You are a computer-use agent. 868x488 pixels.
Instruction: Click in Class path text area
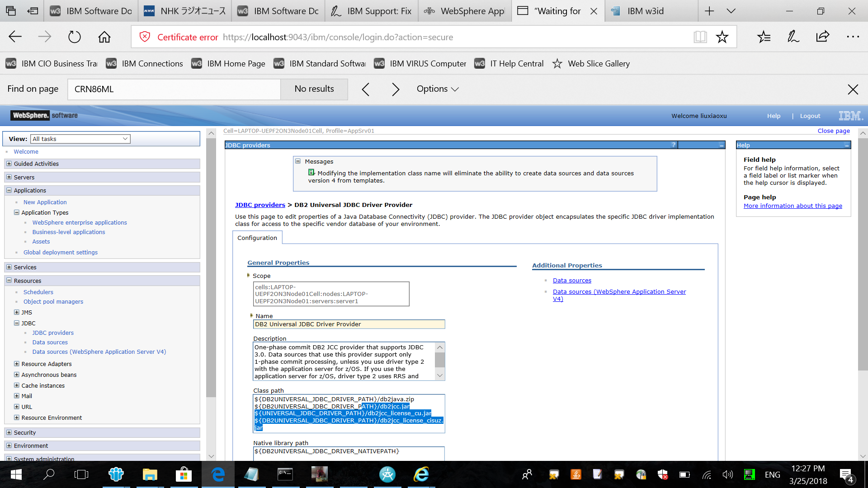(349, 413)
